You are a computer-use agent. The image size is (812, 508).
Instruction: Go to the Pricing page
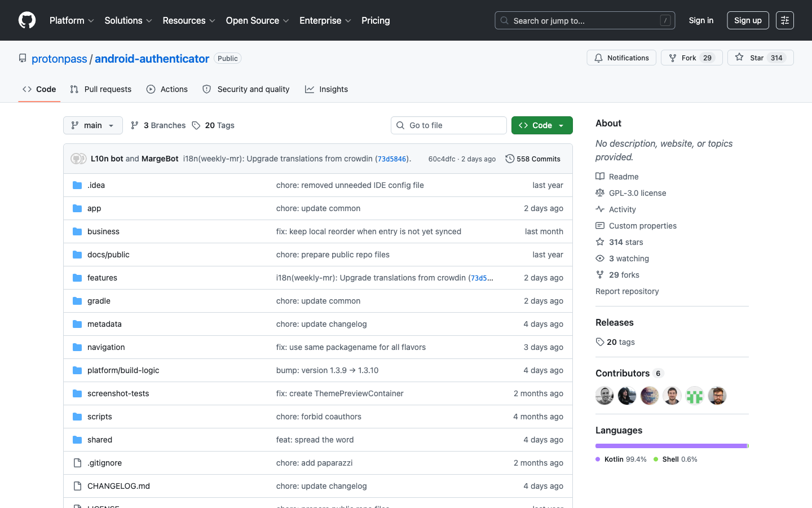point(376,20)
